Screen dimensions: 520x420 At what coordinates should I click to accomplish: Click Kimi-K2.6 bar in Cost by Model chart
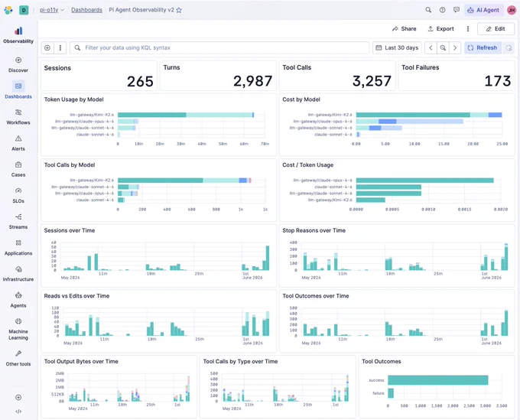point(429,115)
